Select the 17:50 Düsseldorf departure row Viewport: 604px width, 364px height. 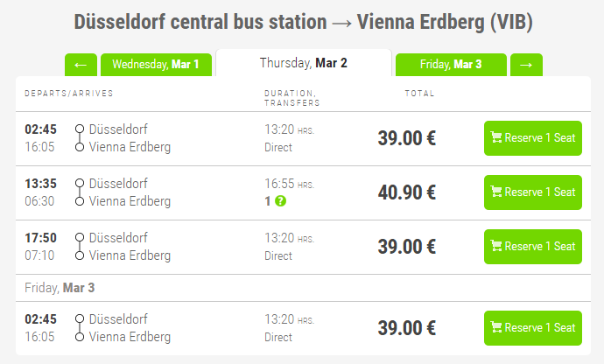coord(118,238)
